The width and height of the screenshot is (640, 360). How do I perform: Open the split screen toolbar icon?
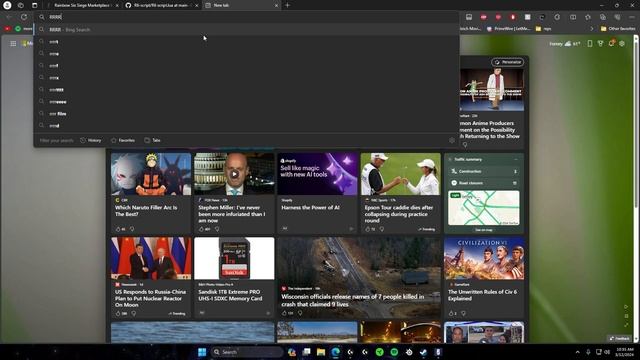pyautogui.click(x=573, y=17)
